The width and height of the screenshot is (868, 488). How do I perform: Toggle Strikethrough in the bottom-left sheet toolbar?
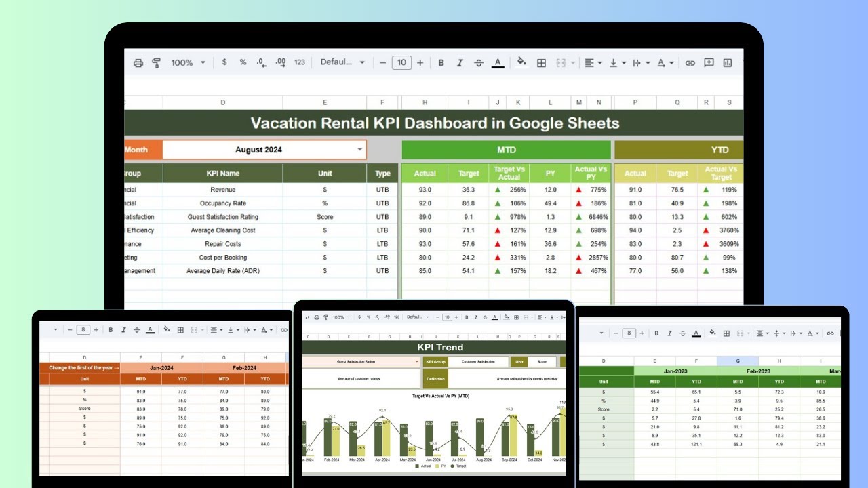coord(137,330)
